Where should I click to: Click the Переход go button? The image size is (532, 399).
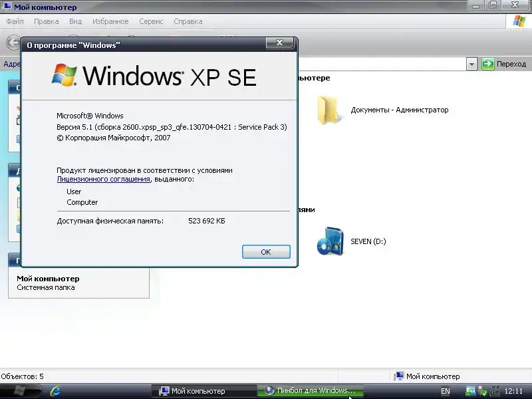tap(504, 64)
